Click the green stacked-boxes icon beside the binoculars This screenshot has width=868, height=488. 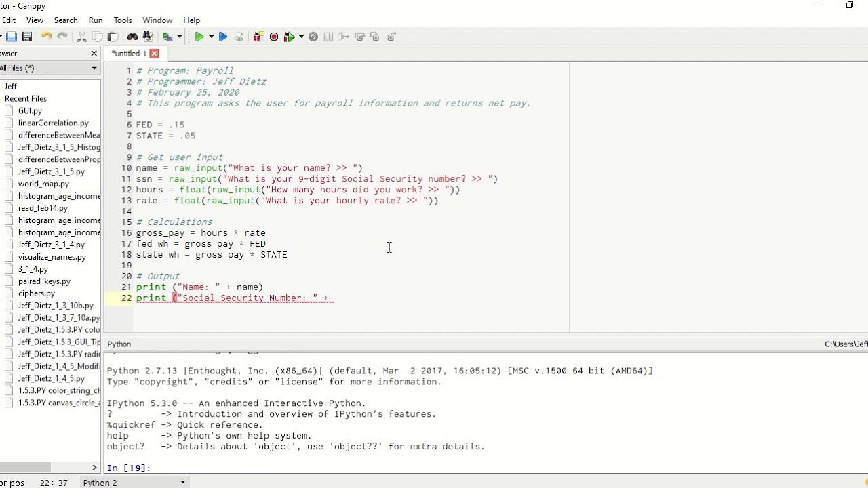[x=167, y=37]
